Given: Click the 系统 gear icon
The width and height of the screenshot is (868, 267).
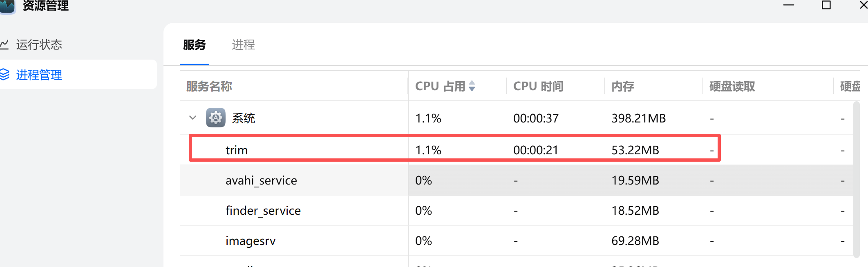Looking at the screenshot, I should point(215,118).
